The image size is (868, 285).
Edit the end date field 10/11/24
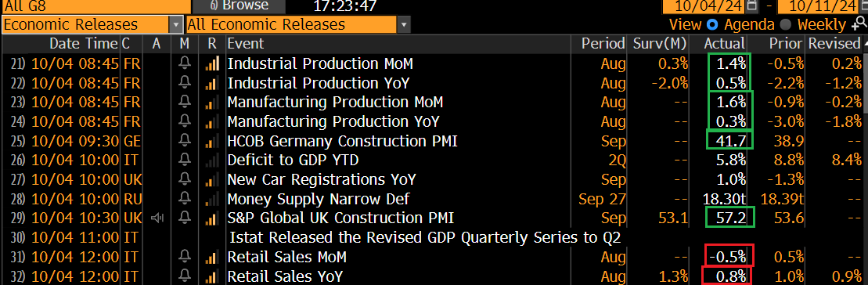pos(816,6)
